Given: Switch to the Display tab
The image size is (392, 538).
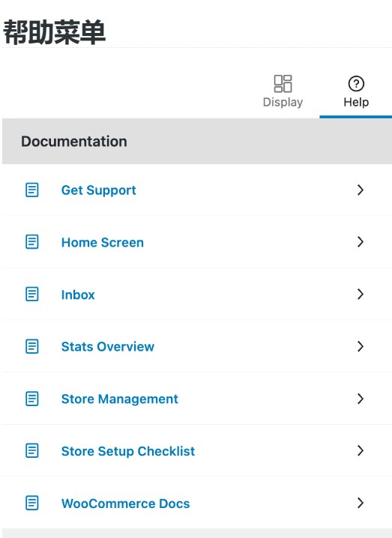Looking at the screenshot, I should 283,91.
